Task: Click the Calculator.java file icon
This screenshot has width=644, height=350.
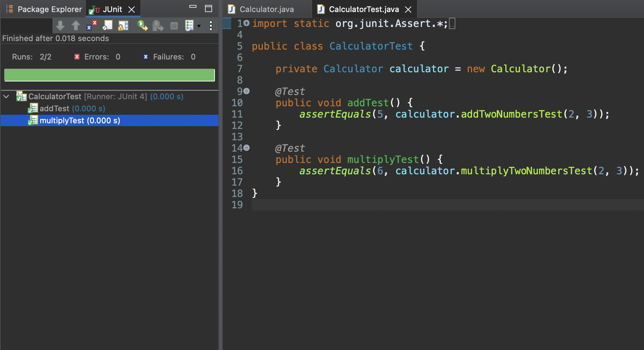Action: (232, 9)
